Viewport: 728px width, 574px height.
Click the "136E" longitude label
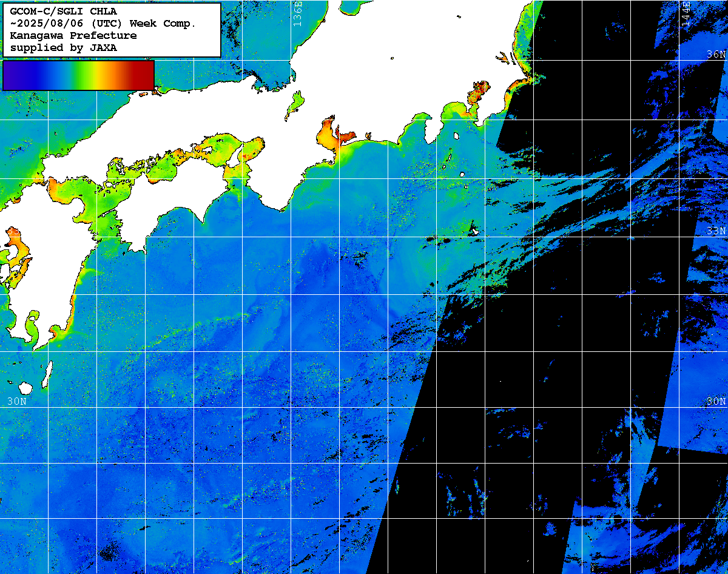click(297, 13)
